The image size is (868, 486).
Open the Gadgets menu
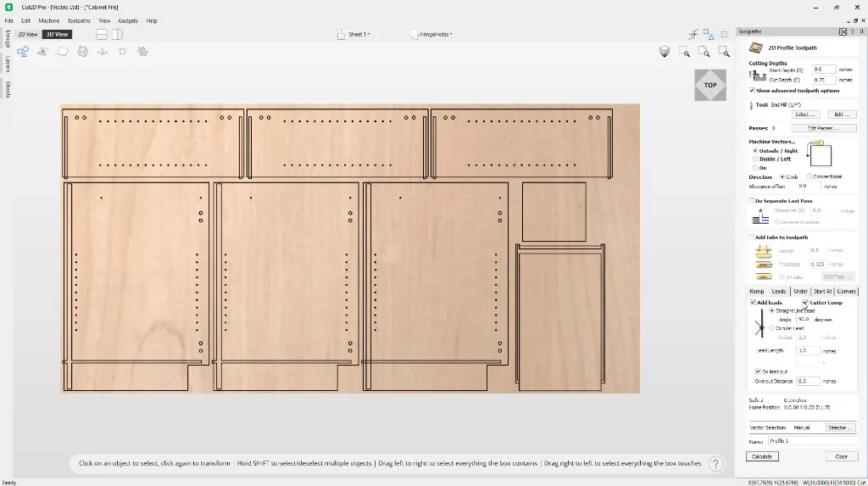[x=128, y=20]
